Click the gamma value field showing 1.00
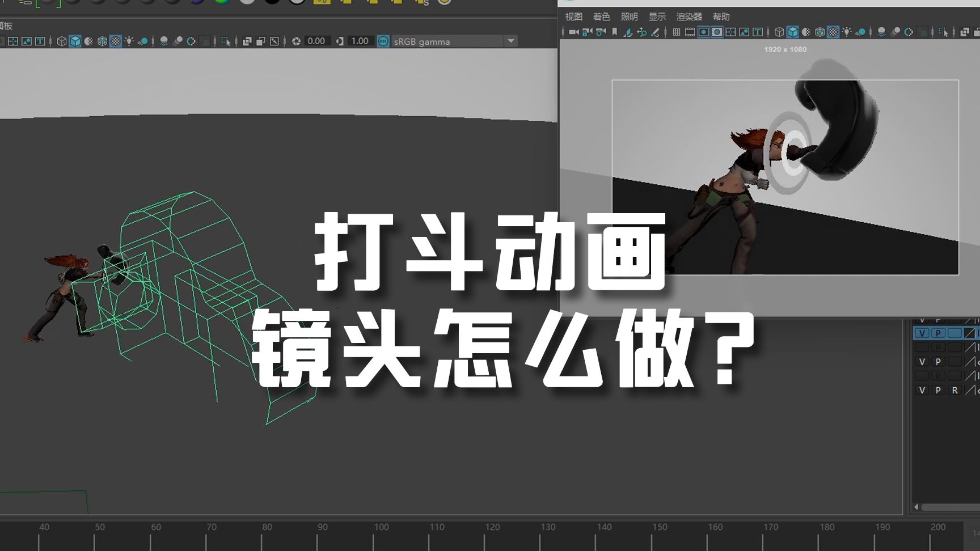Image resolution: width=980 pixels, height=551 pixels. click(360, 41)
